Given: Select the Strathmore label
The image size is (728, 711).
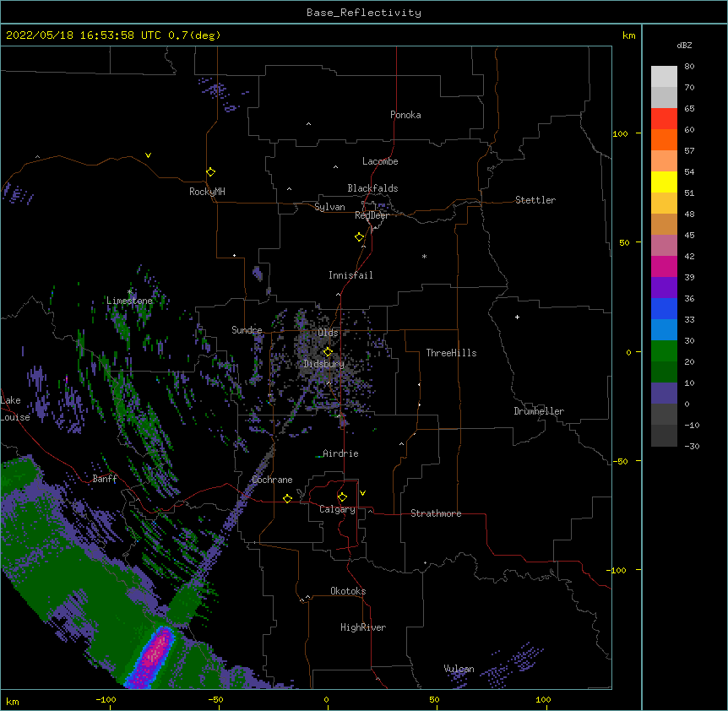Looking at the screenshot, I should [x=436, y=513].
